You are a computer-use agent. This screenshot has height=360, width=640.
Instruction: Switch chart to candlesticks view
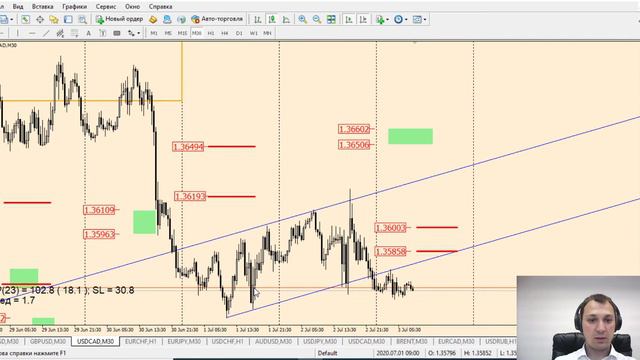(x=272, y=19)
